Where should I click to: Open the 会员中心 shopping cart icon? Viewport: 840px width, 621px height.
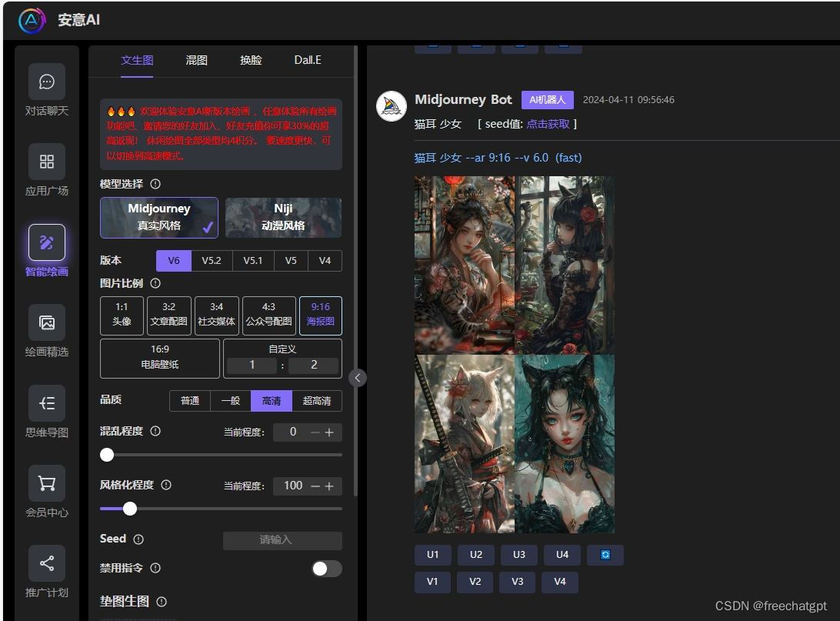point(47,483)
